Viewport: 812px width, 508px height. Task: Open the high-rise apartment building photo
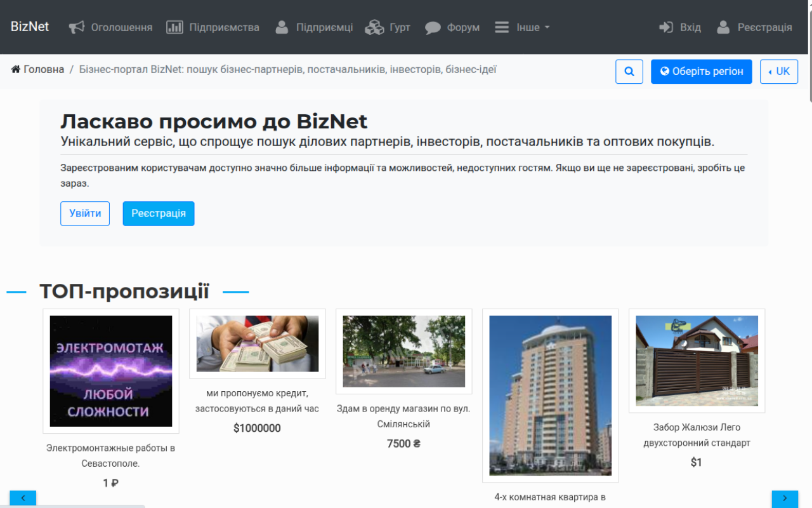coord(551,396)
